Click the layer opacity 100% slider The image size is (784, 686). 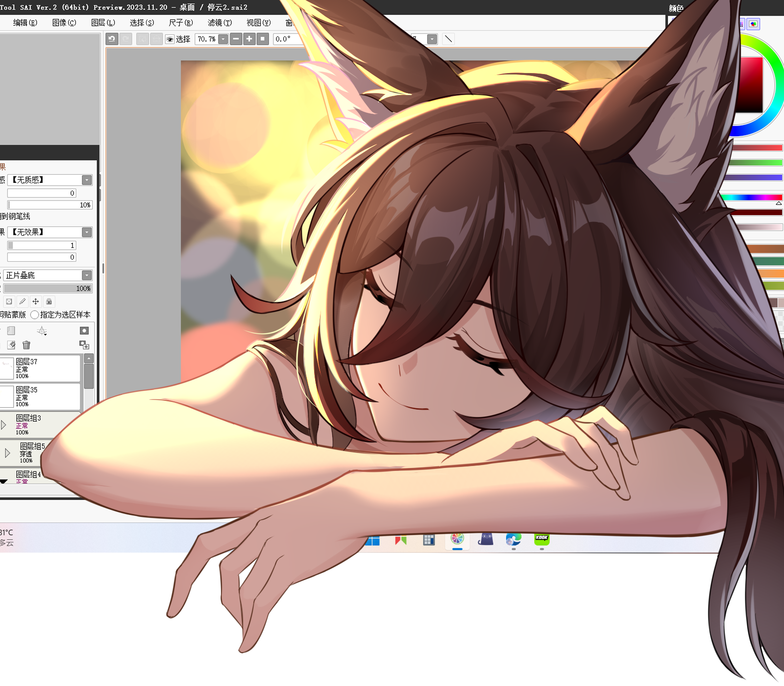point(48,289)
